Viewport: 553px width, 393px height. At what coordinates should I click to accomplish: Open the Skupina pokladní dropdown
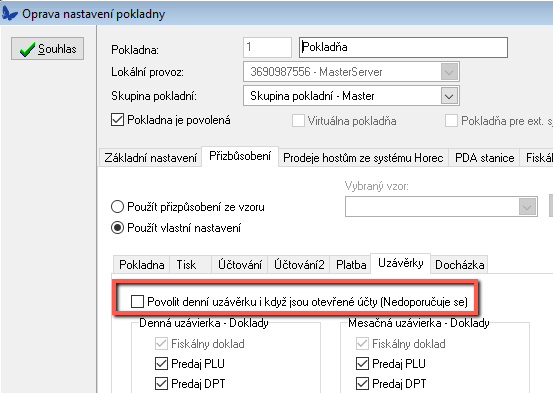point(449,96)
